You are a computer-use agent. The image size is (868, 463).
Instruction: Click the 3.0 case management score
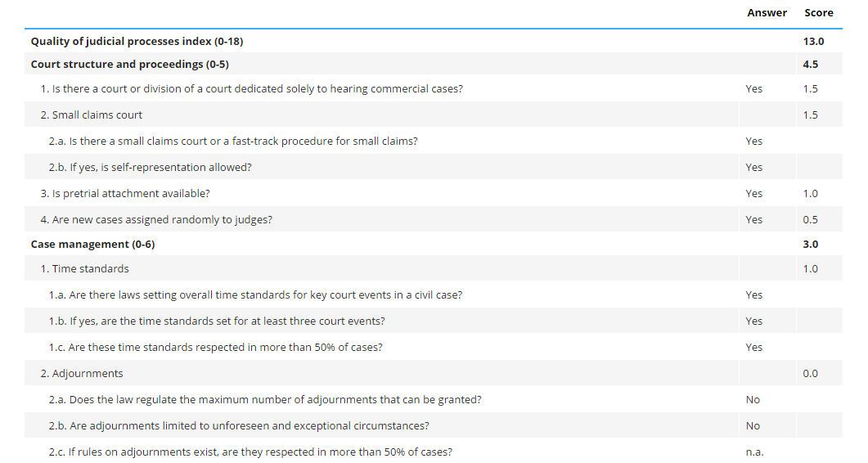[x=811, y=244]
